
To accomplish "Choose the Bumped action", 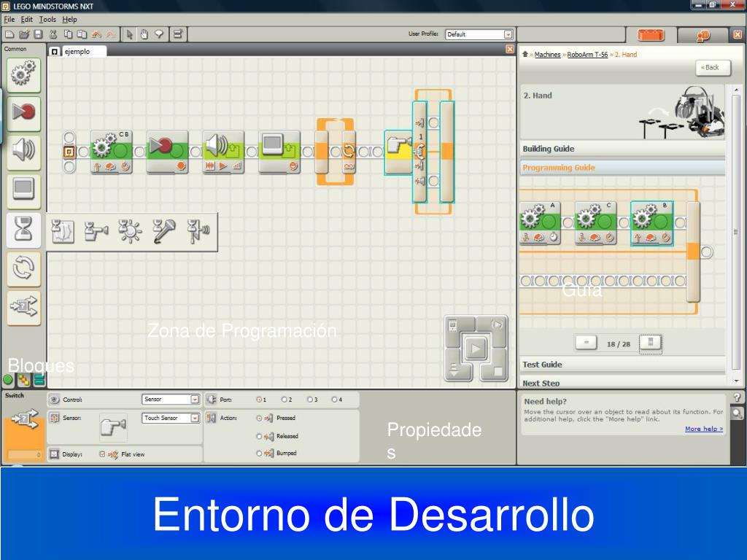I will (x=259, y=454).
